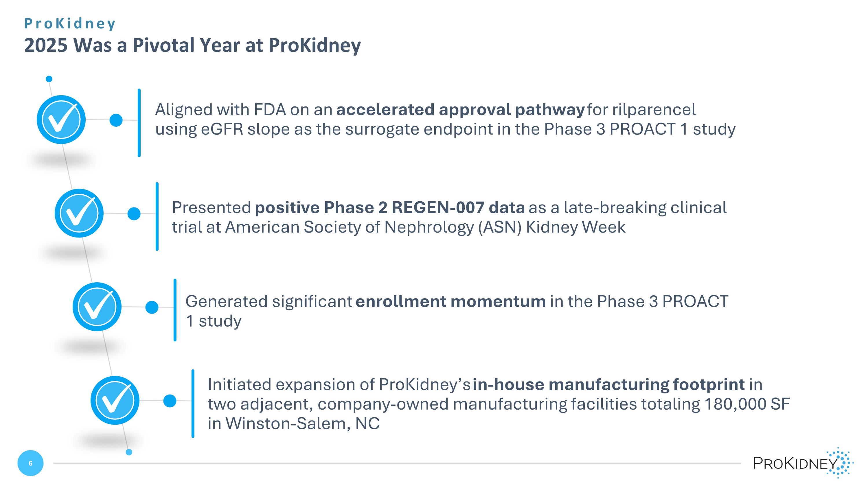Click the text "in Winston-Salem, NC"
The image size is (868, 488).
pyautogui.click(x=293, y=424)
